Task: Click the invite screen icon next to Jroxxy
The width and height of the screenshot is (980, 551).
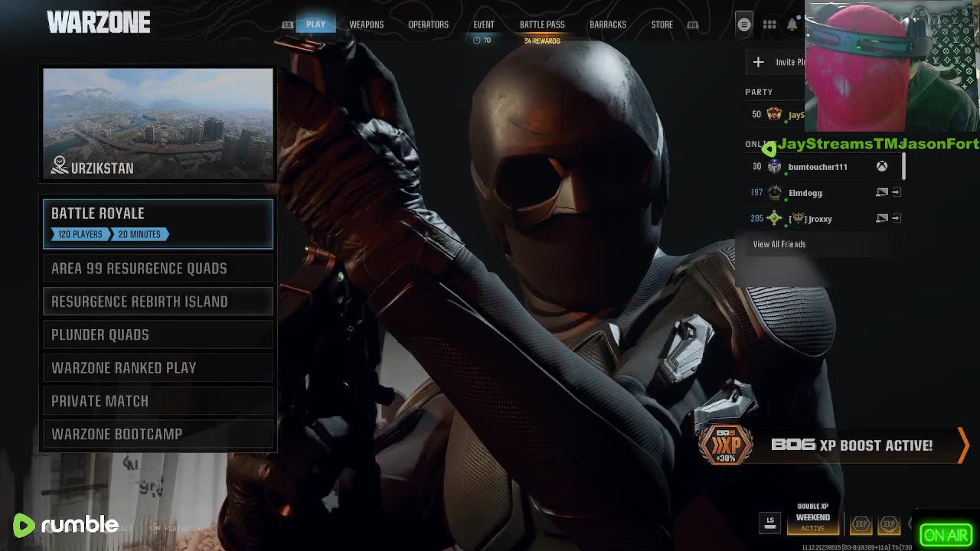Action: pyautogui.click(x=882, y=218)
